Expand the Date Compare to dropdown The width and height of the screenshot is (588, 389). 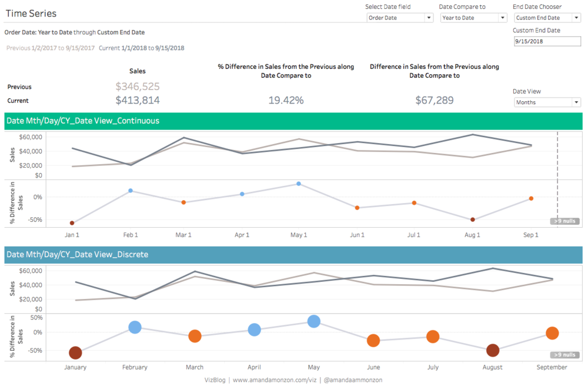point(473,18)
